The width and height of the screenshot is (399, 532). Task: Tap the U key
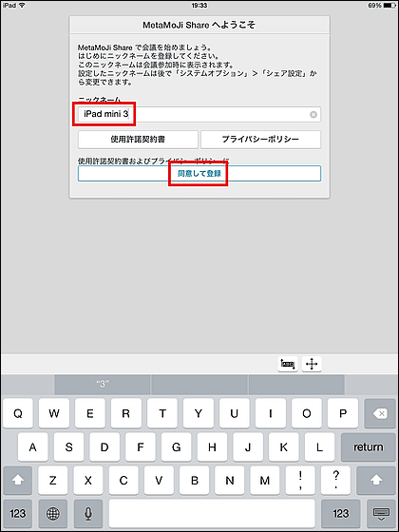[x=234, y=413]
